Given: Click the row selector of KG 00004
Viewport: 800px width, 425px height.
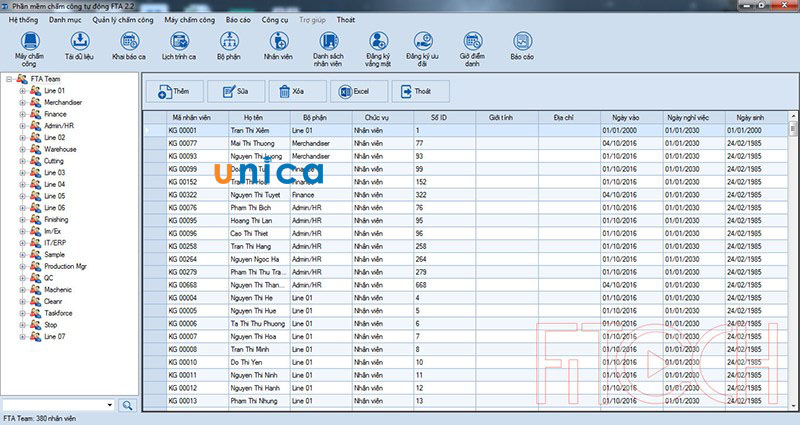Looking at the screenshot, I should [155, 298].
